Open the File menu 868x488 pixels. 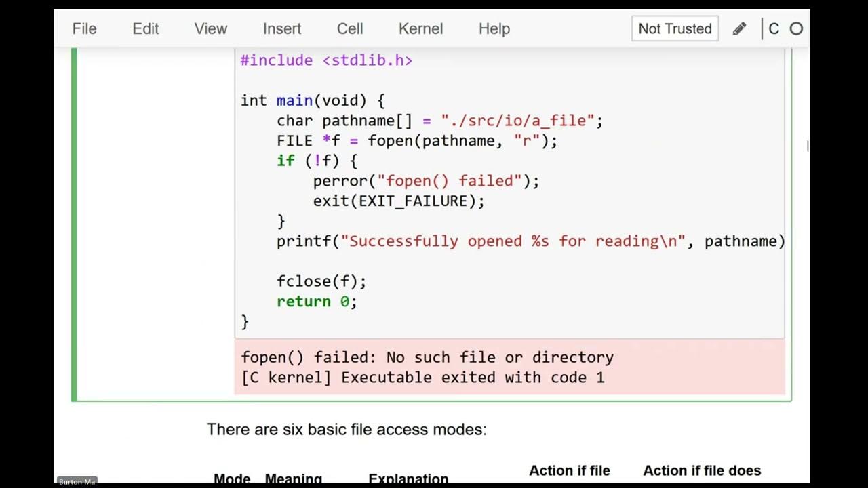85,29
